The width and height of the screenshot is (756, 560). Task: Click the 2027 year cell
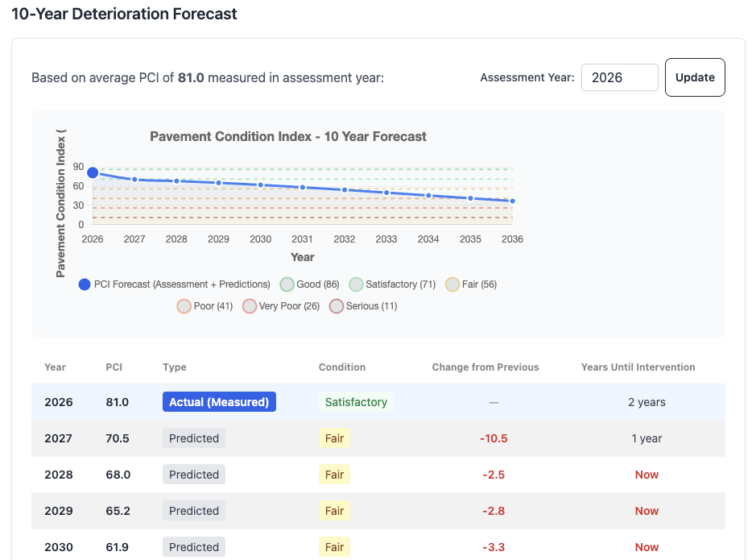pos(58,438)
